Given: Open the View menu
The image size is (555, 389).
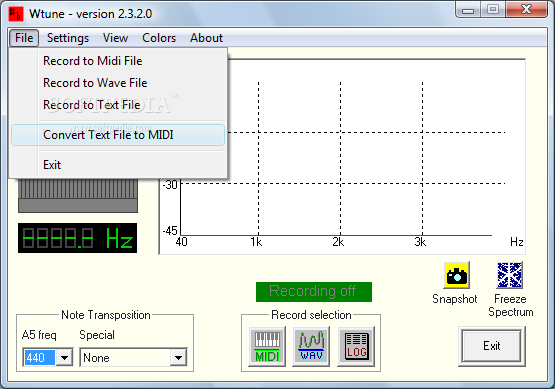Looking at the screenshot, I should (x=115, y=38).
